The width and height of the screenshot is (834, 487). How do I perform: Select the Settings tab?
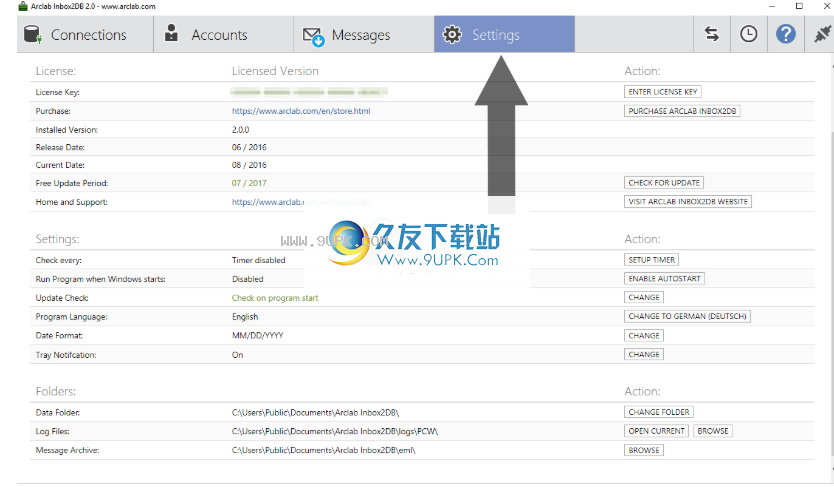504,35
